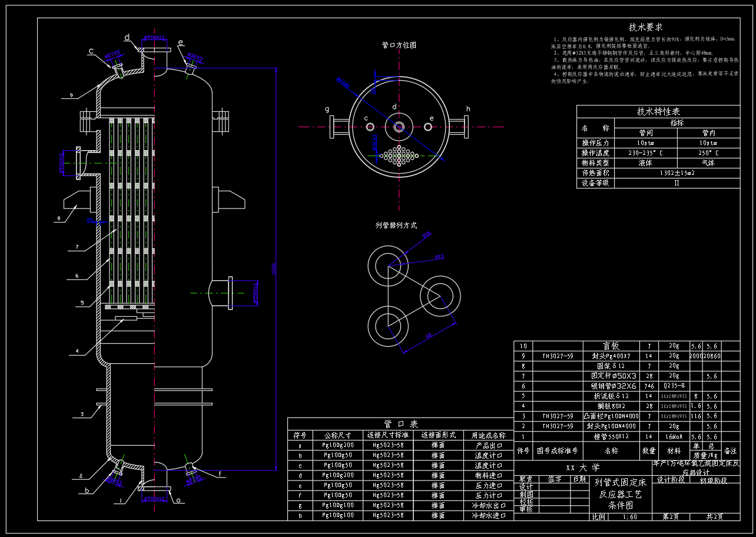Viewport: 756px width, 537px height.
Task: Click the 技术要求 heading text
Action: coord(645,27)
